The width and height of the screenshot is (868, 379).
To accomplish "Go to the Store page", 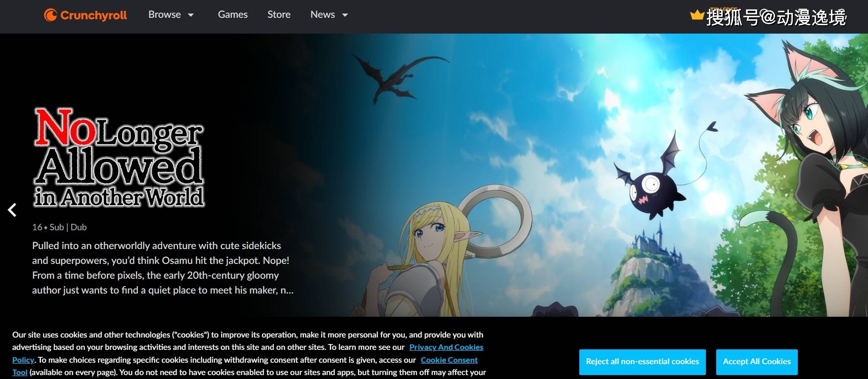I will pyautogui.click(x=279, y=15).
